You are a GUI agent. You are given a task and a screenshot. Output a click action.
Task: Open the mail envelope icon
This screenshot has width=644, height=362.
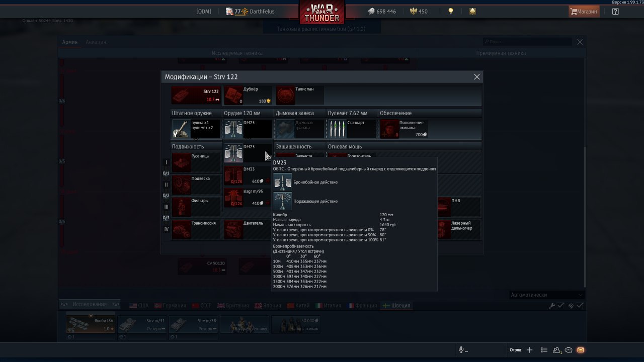[581, 350]
